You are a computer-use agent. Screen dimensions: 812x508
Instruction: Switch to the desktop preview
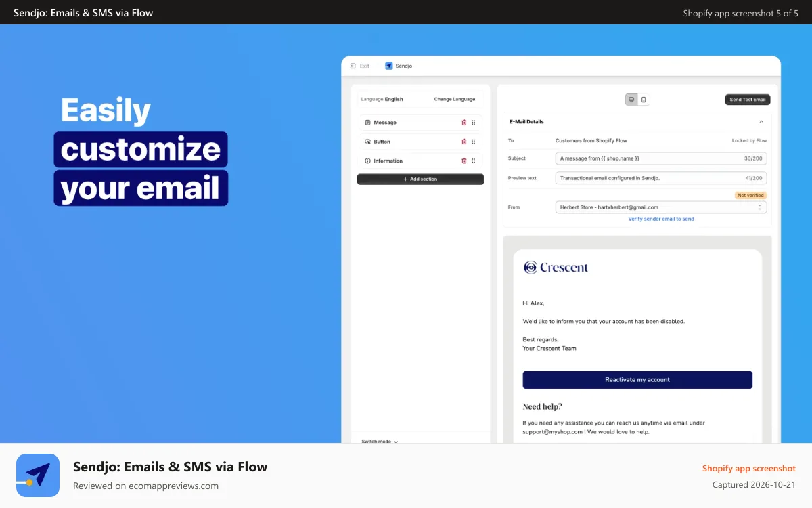631,100
